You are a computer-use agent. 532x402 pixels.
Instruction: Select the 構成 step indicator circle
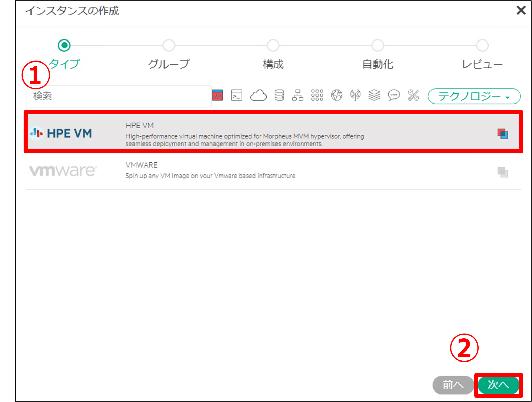(272, 45)
